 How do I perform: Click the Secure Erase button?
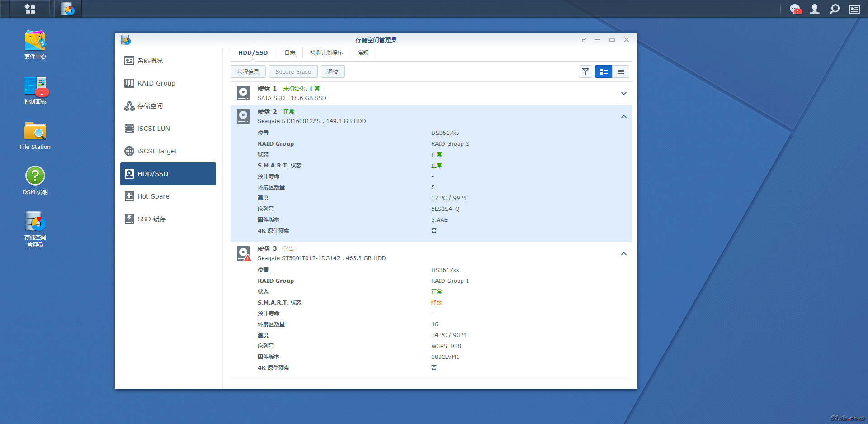point(293,71)
